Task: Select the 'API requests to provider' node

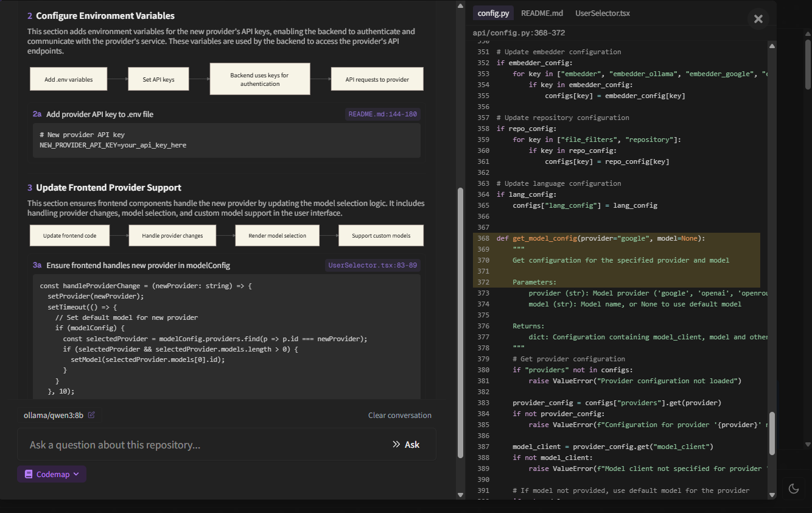Action: [377, 79]
